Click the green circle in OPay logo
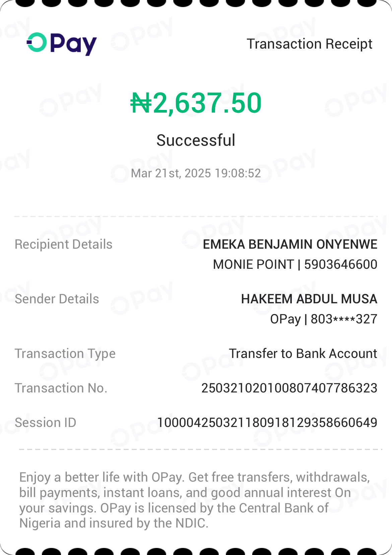The height and width of the screenshot is (555, 392). [x=37, y=42]
